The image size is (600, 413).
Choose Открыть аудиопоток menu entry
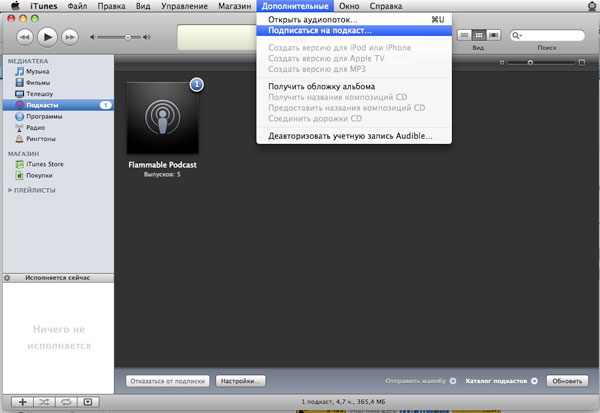[x=354, y=20]
